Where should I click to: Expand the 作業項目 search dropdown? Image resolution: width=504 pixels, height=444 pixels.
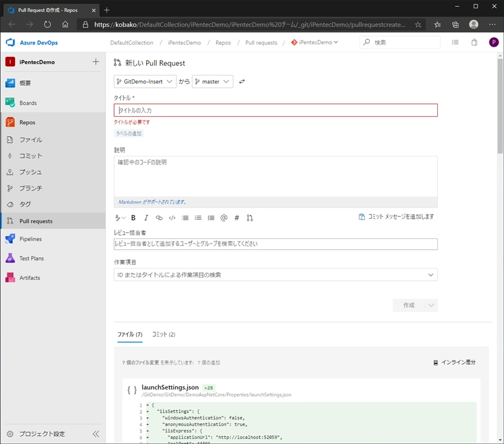tap(431, 275)
